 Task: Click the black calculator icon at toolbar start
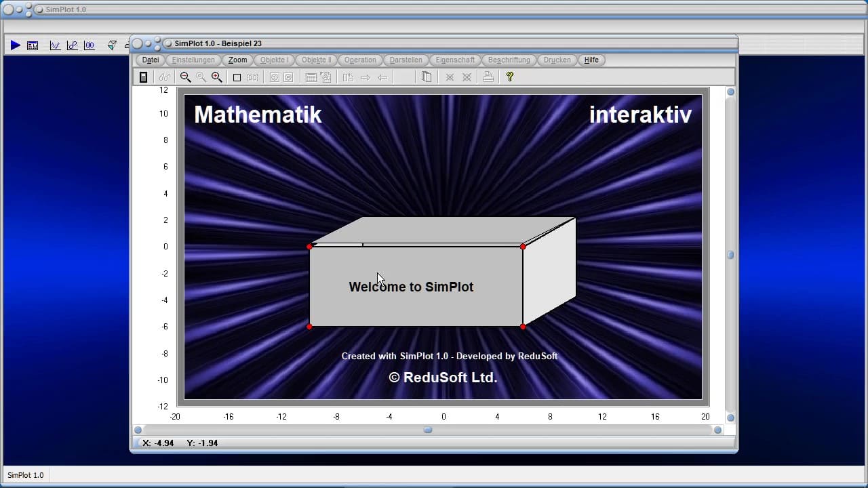[143, 77]
